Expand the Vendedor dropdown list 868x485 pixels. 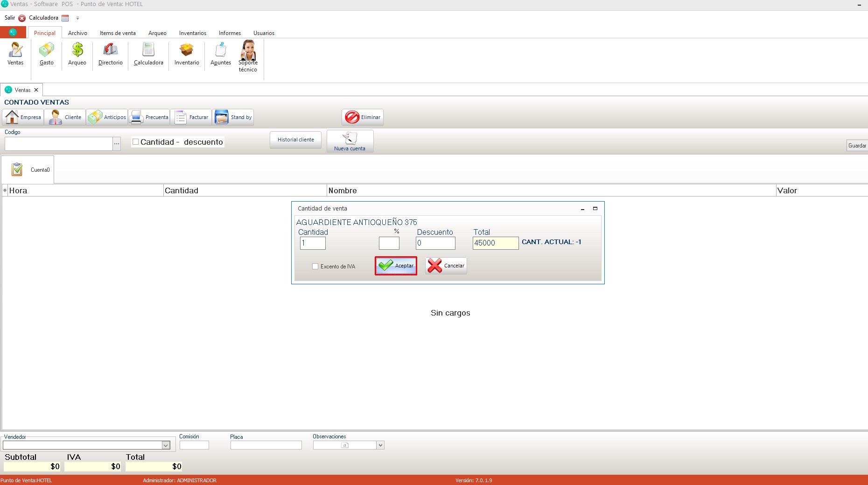click(x=166, y=445)
